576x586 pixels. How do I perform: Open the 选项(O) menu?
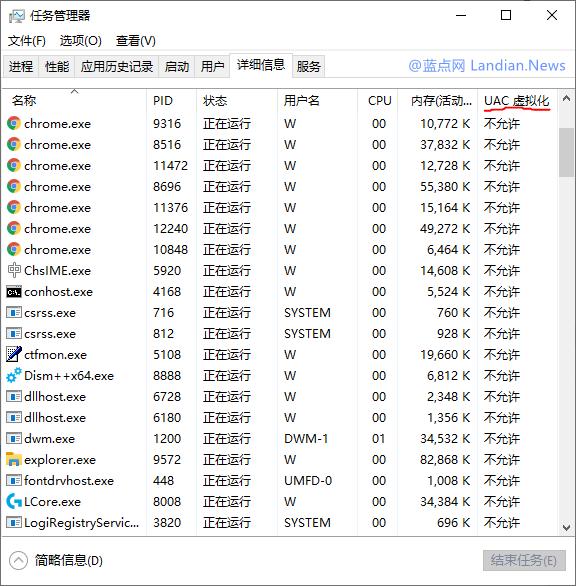click(80, 40)
